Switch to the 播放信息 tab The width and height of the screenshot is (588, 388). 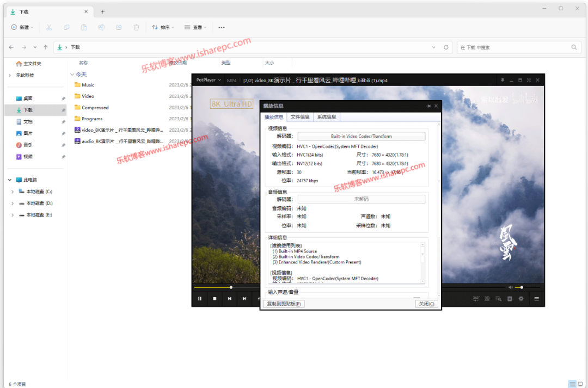tap(274, 117)
